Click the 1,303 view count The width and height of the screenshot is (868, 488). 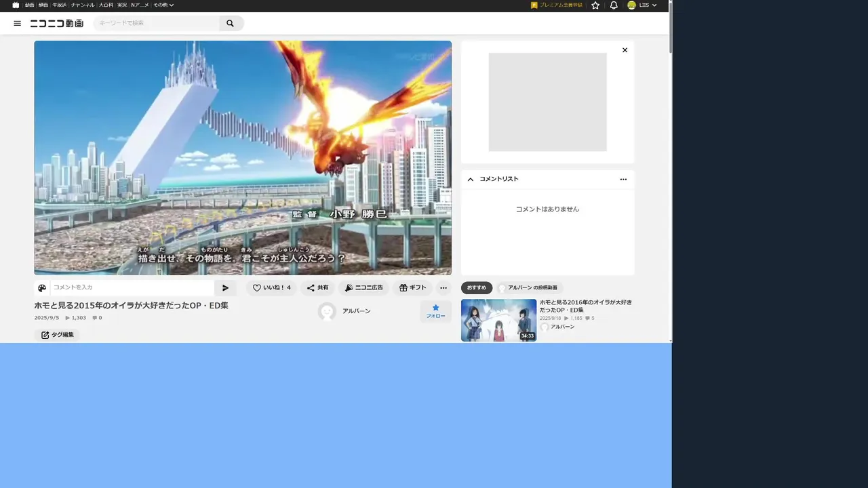click(76, 318)
